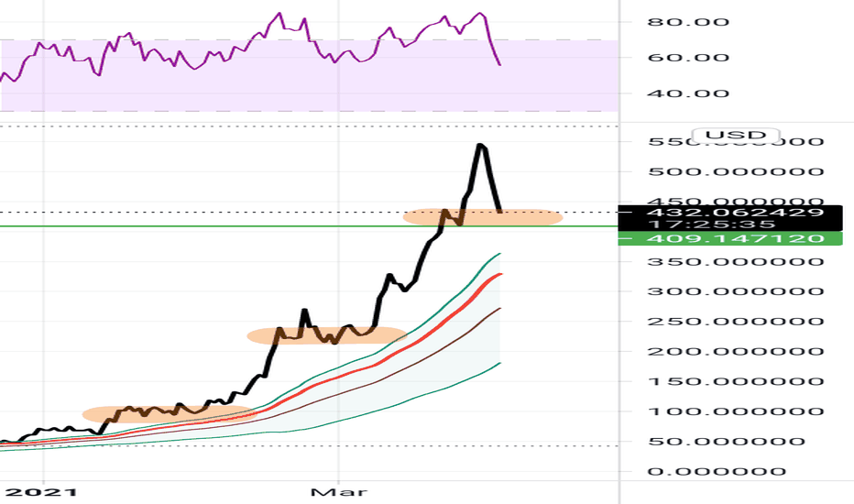Image resolution: width=854 pixels, height=504 pixels.
Task: Click the 100.000000 price scale label
Action: click(735, 411)
